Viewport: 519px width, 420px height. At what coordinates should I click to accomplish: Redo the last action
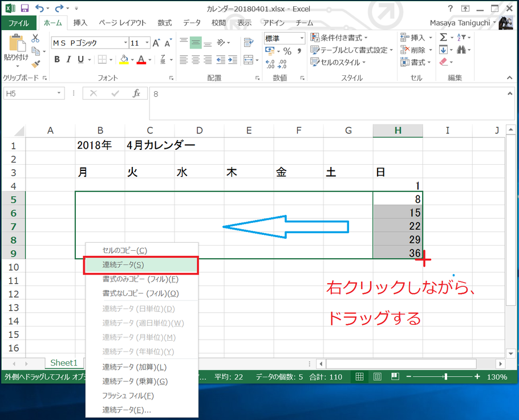(59, 9)
